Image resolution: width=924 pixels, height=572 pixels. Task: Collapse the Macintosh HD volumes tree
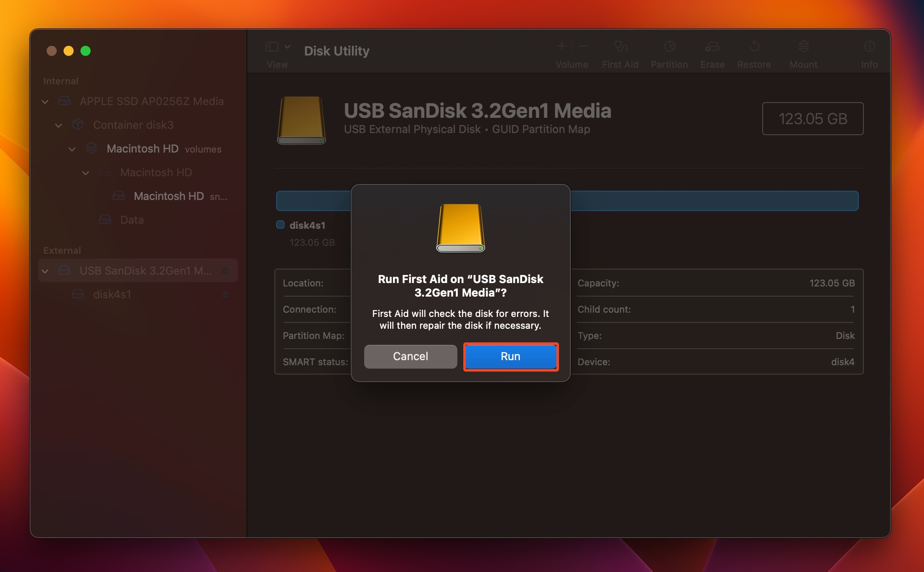(x=71, y=149)
